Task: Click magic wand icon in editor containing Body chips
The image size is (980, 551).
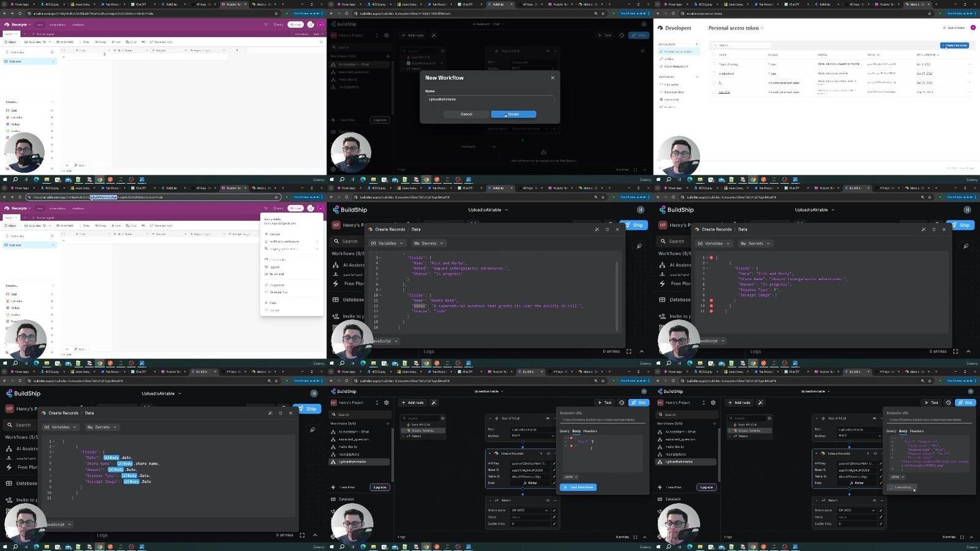Action: click(270, 413)
